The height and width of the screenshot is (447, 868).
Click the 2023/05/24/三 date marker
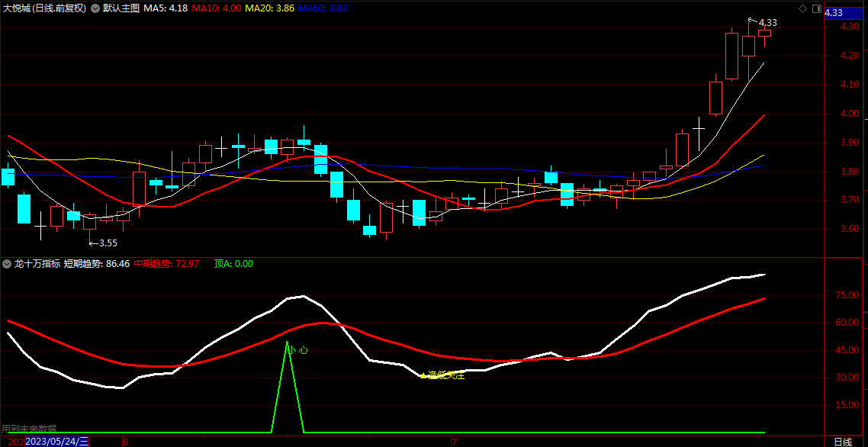tap(57, 442)
